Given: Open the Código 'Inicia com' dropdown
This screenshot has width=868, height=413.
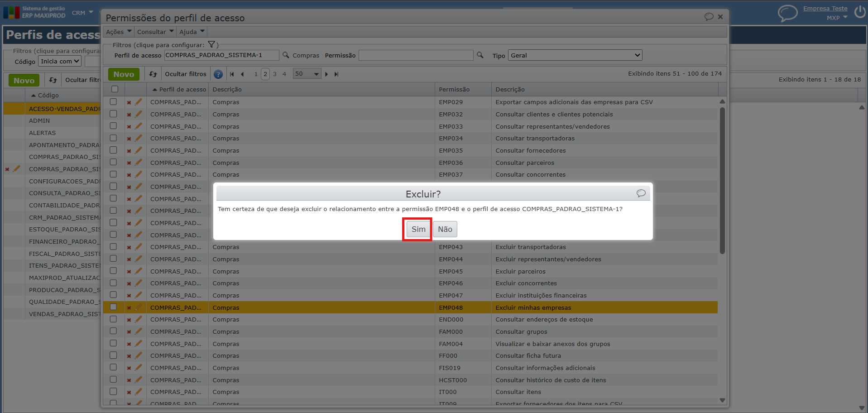Looking at the screenshot, I should 60,61.
